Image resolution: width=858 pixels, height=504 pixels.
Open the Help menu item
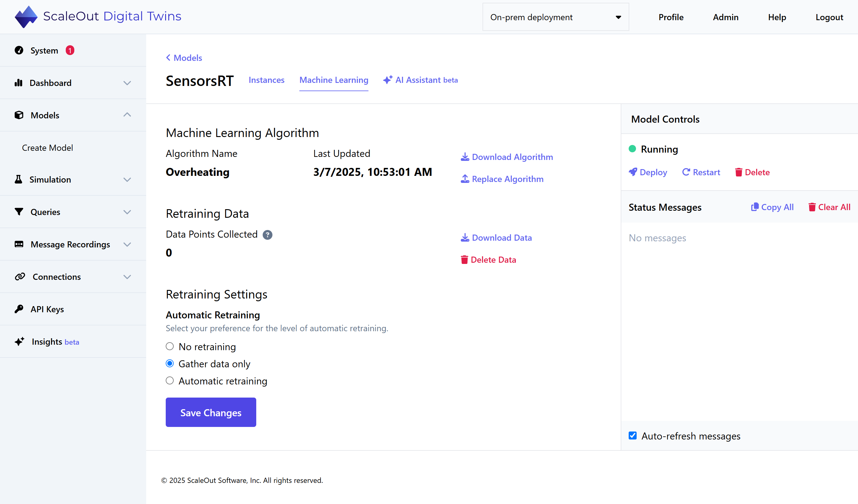click(777, 17)
